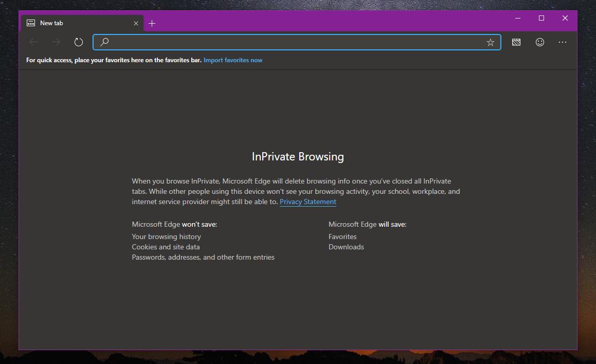Close the New tab tab

136,24
